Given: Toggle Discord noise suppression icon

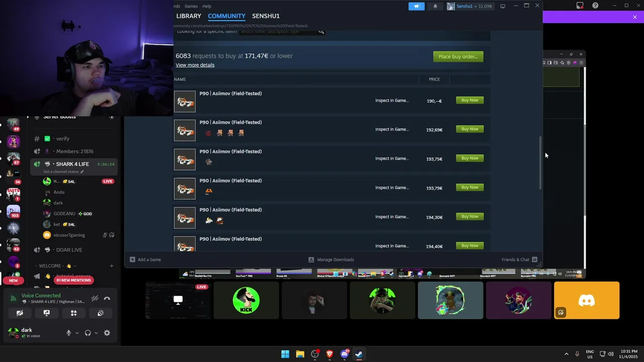Looking at the screenshot, I should 95,298.
